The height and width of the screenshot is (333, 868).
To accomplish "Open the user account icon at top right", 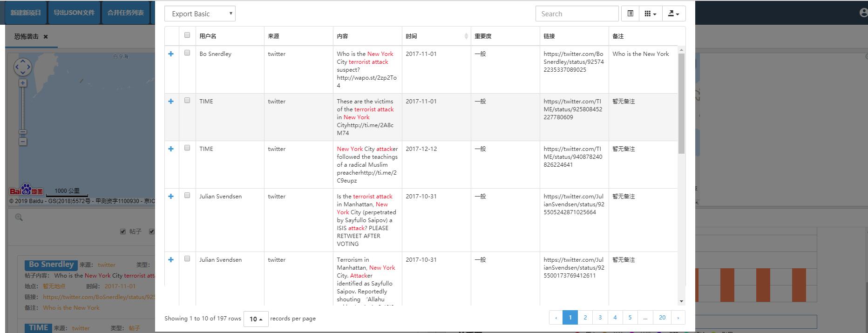I will pos(864,13).
